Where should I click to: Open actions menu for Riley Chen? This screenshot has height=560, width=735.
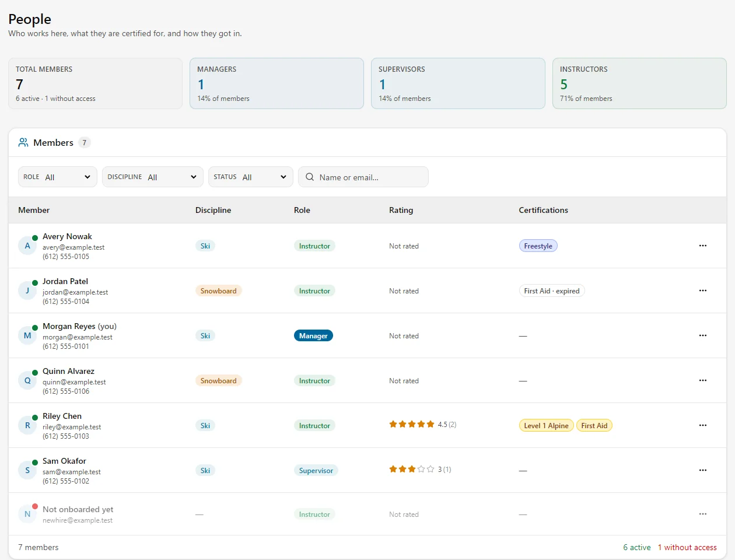pyautogui.click(x=702, y=425)
